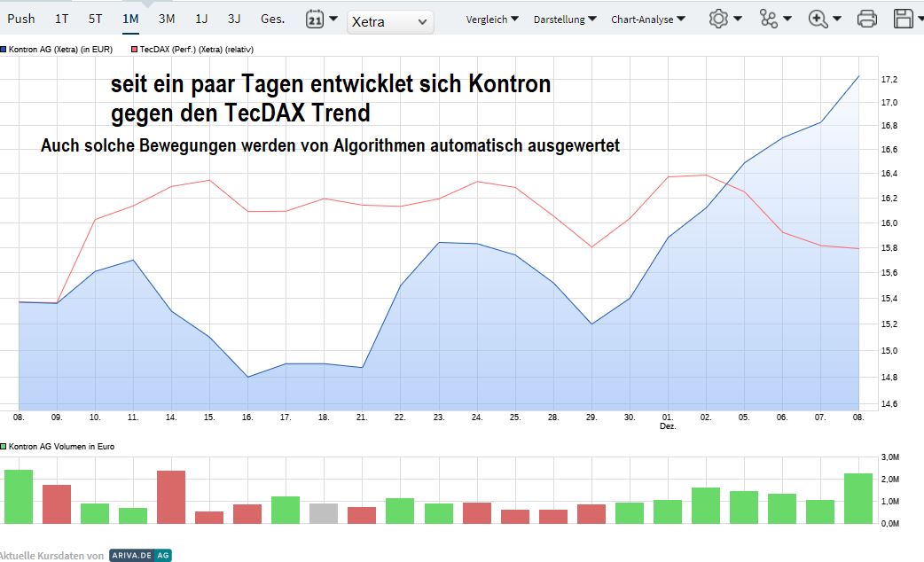
Task: Open the calendar date picker icon
Action: (316, 18)
